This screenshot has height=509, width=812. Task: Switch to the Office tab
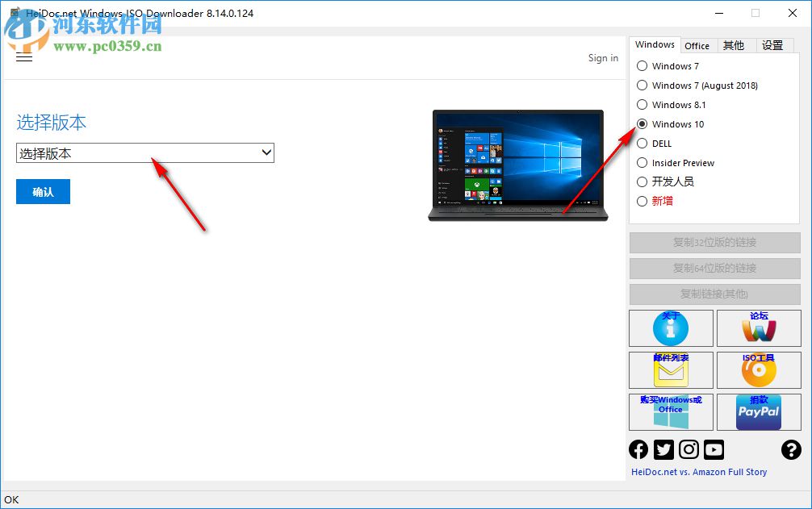pos(697,45)
